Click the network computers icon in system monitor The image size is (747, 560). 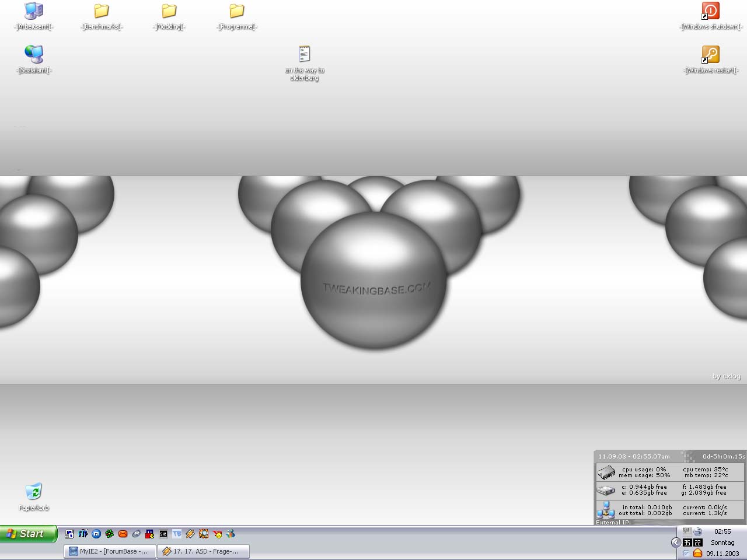click(x=606, y=510)
